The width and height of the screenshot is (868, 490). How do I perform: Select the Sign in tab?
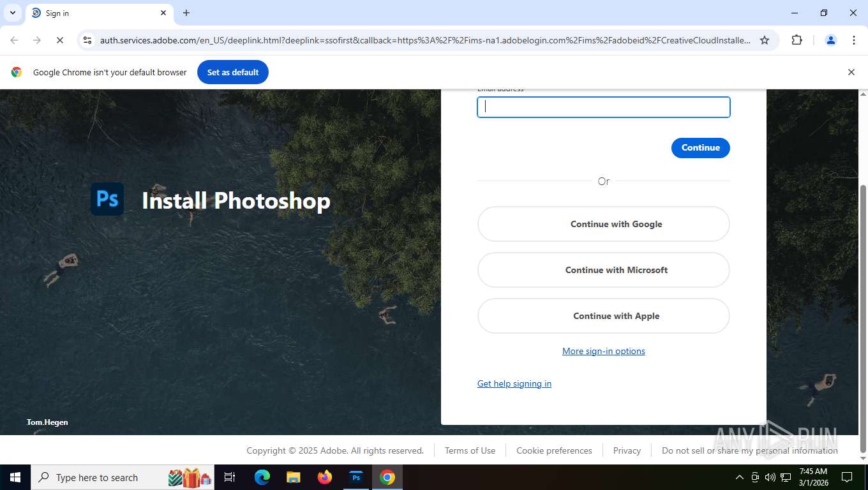(99, 13)
